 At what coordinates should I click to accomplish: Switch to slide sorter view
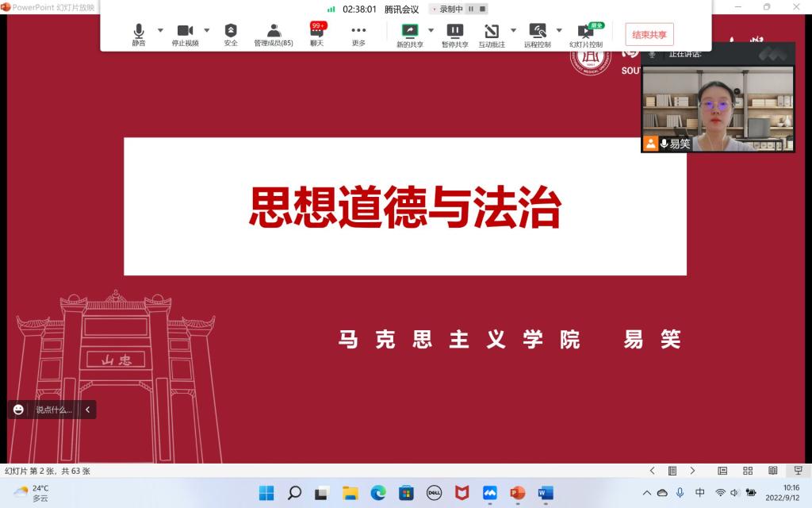[747, 471]
